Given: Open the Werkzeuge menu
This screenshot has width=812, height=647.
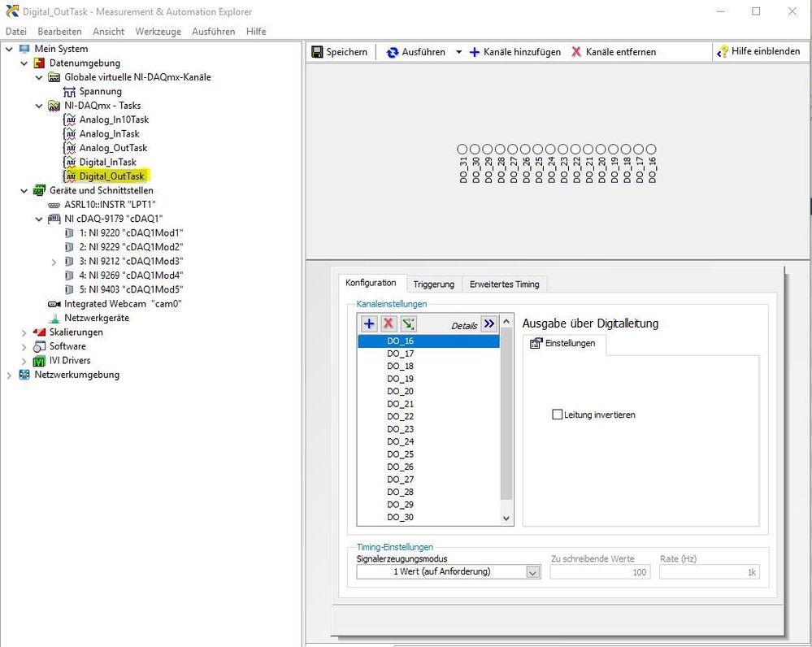Looking at the screenshot, I should 158,31.
